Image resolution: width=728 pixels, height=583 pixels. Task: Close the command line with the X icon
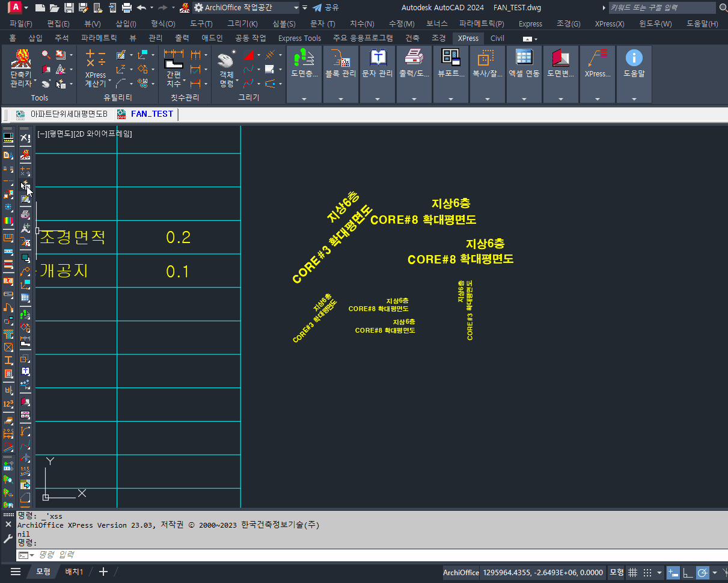(x=8, y=524)
